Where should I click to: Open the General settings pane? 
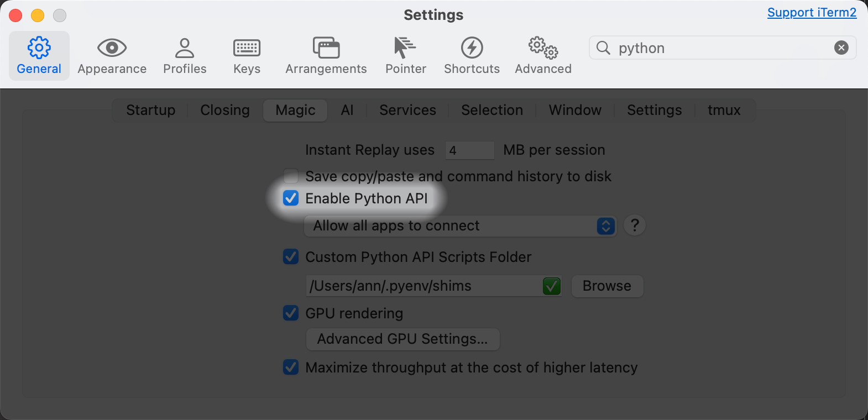[39, 56]
